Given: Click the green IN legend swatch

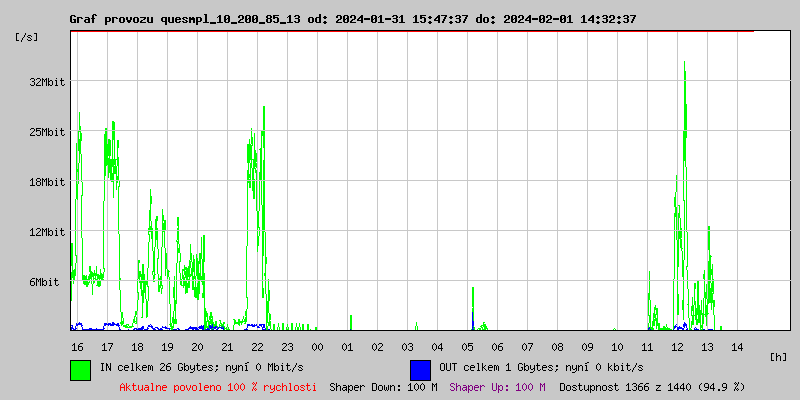Looking at the screenshot, I should (80, 369).
